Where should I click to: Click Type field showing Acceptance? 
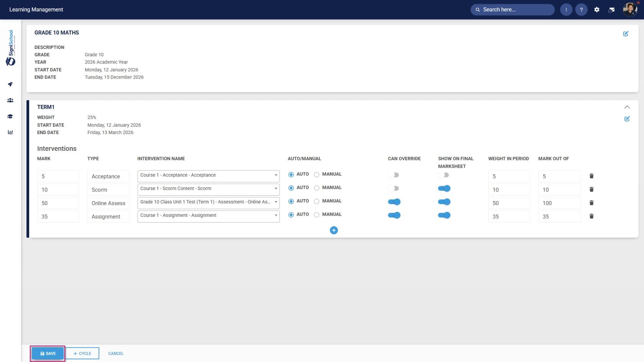coord(108,176)
